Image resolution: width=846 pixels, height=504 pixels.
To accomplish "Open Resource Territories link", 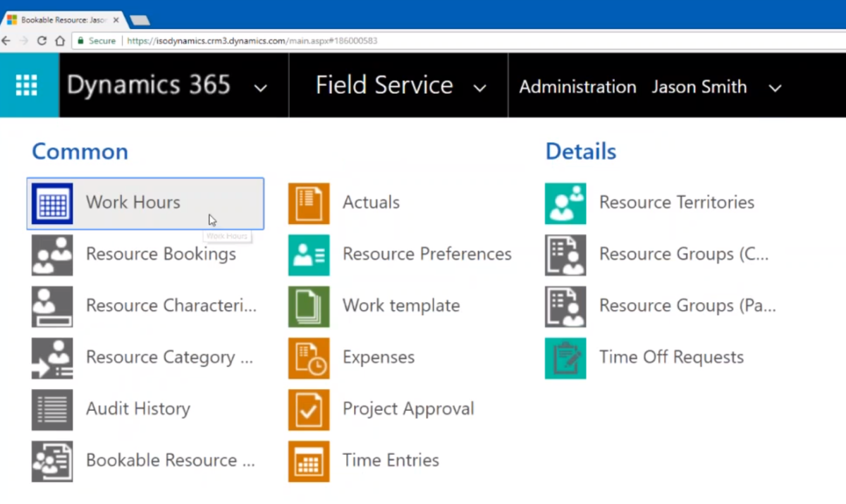I will coord(677,202).
